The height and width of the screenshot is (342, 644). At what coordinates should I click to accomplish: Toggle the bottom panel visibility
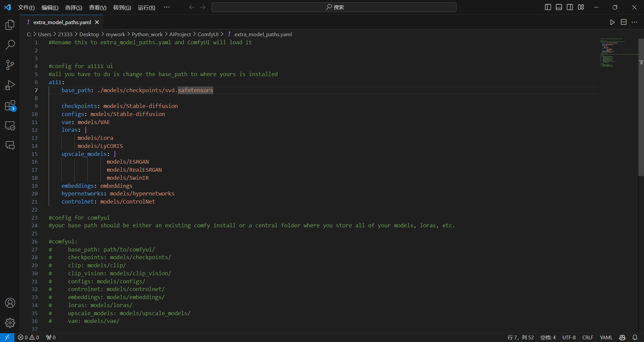(559, 7)
